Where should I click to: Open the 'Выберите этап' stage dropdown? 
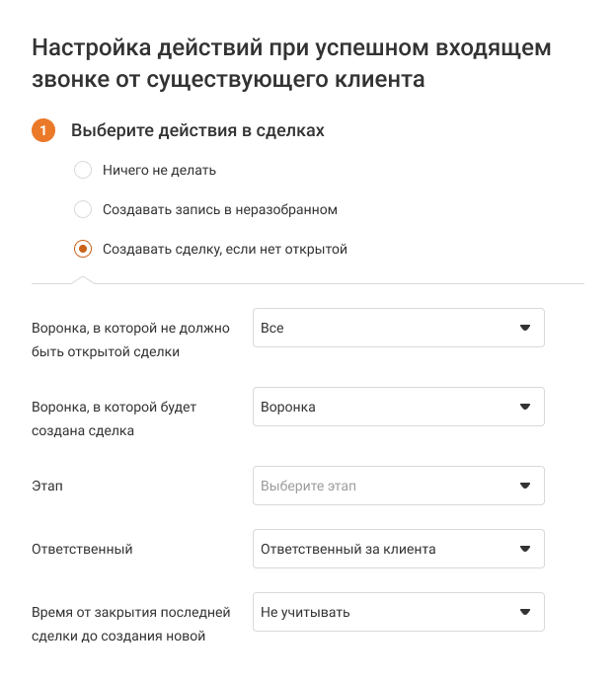tap(385, 486)
